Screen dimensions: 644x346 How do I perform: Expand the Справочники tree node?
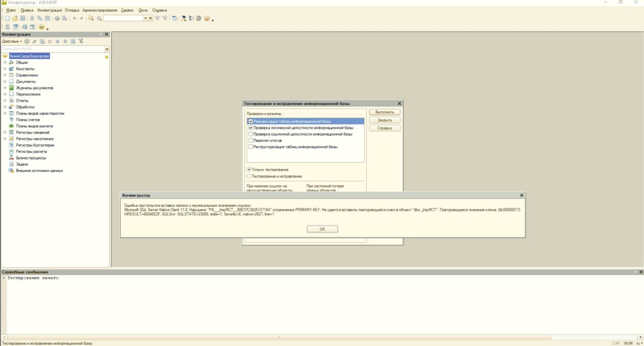click(x=5, y=75)
